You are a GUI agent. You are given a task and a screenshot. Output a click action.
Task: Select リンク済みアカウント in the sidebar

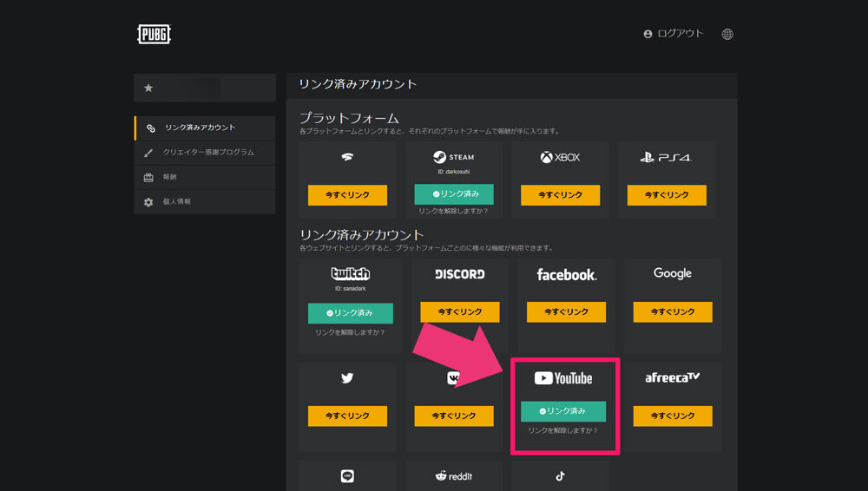205,128
